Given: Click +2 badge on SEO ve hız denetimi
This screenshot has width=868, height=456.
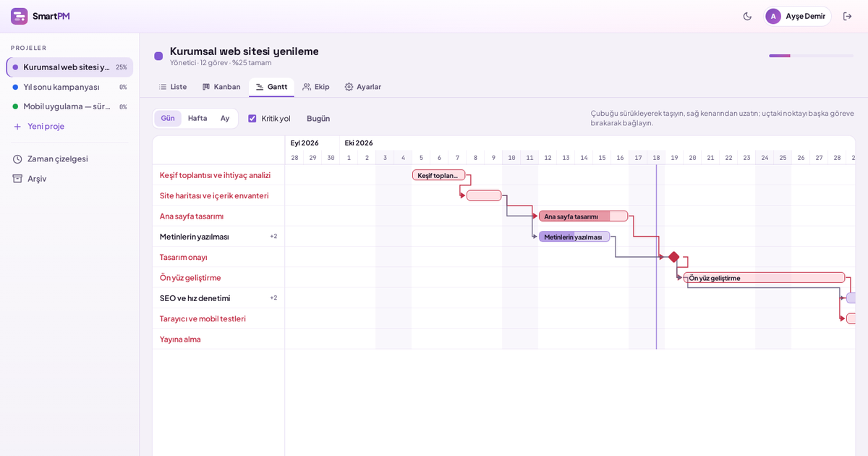Looking at the screenshot, I should pos(273,297).
